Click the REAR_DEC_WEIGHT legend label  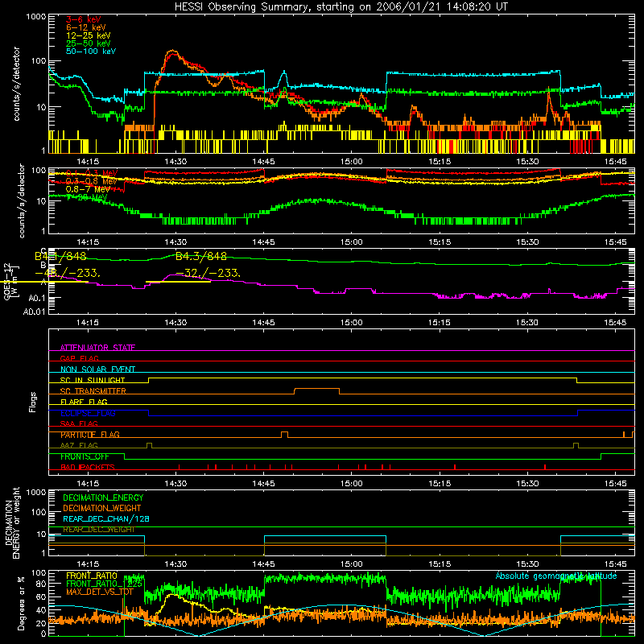[98, 530]
